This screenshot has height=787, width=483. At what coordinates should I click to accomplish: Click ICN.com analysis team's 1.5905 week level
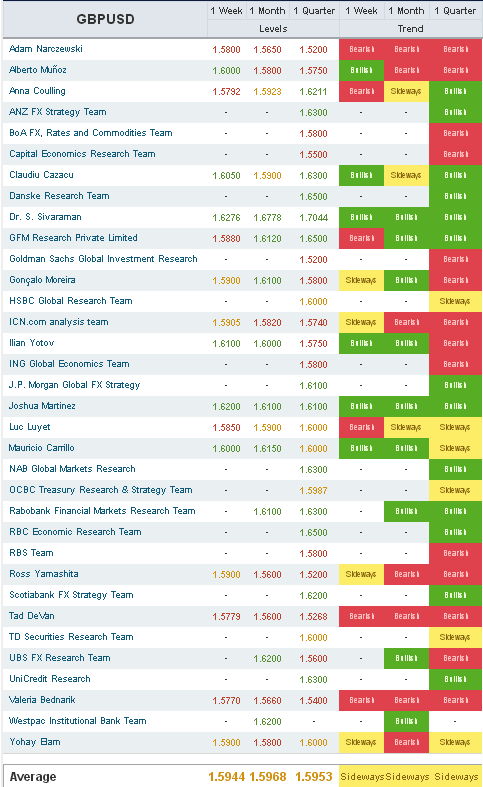coord(226,323)
